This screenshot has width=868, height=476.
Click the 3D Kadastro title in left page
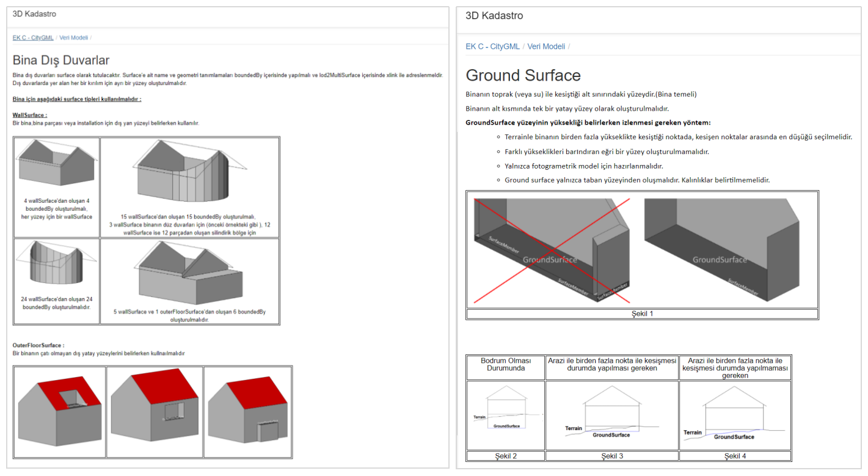(x=34, y=13)
